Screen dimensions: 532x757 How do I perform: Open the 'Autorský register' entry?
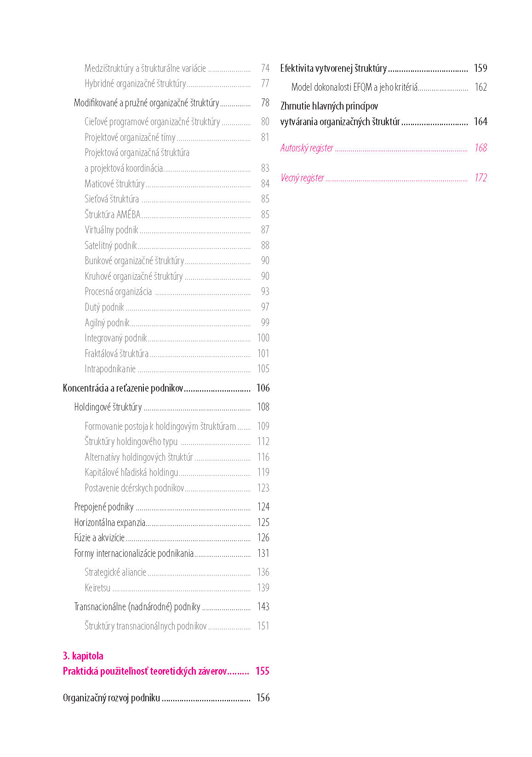coord(307,148)
